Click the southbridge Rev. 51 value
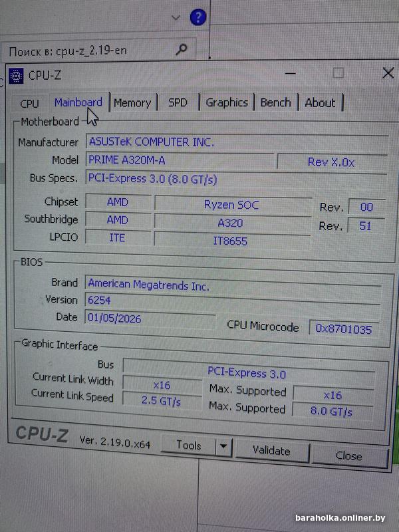The height and width of the screenshot is (532, 399). pyautogui.click(x=366, y=226)
